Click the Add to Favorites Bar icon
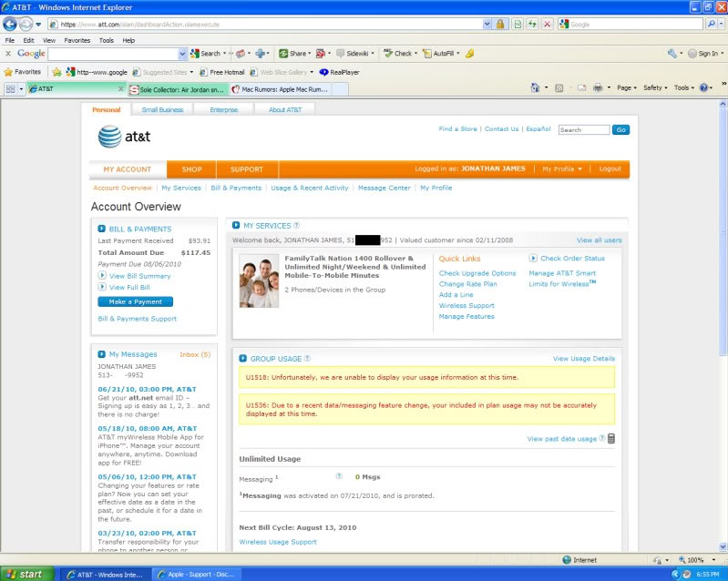Viewport: 728px width, 581px height. (x=56, y=72)
